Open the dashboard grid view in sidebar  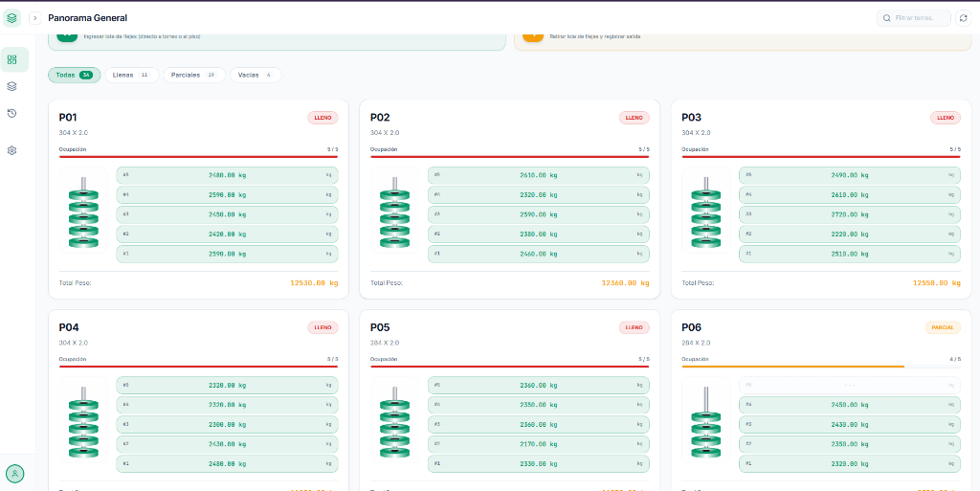pyautogui.click(x=11, y=60)
